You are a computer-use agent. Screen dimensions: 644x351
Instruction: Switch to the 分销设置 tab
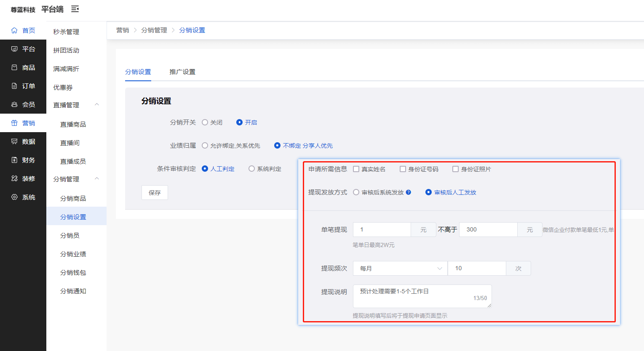coord(138,72)
